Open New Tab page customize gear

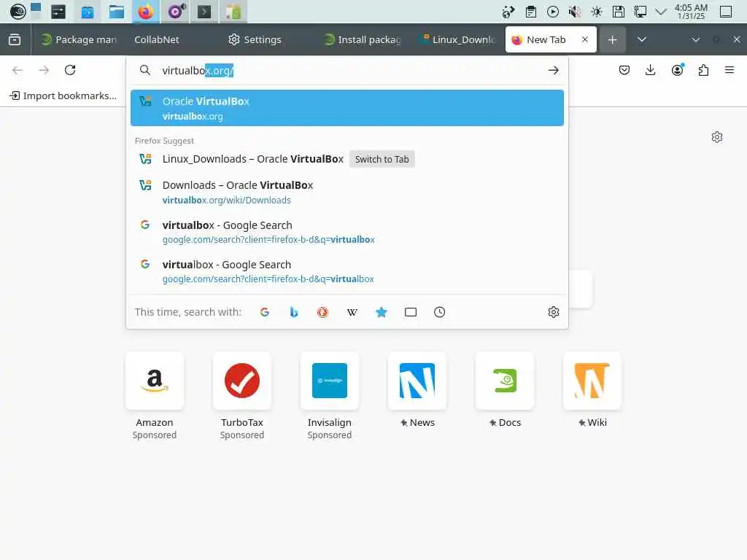(x=717, y=137)
